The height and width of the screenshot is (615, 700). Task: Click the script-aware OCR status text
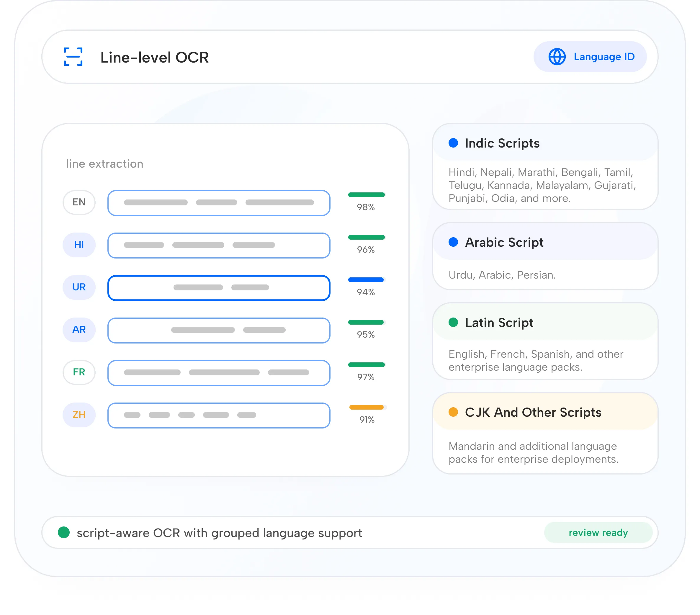point(219,533)
